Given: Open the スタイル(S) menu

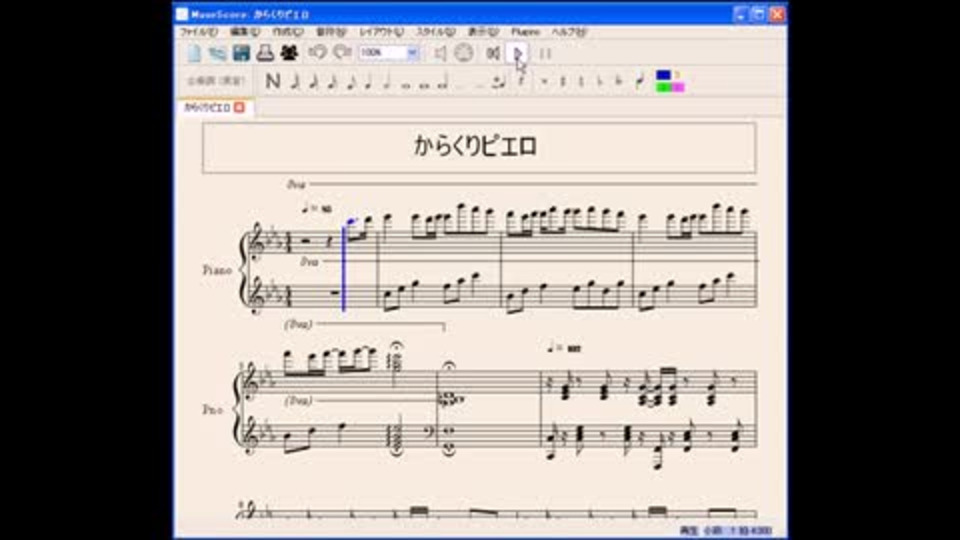Looking at the screenshot, I should click(x=436, y=32).
